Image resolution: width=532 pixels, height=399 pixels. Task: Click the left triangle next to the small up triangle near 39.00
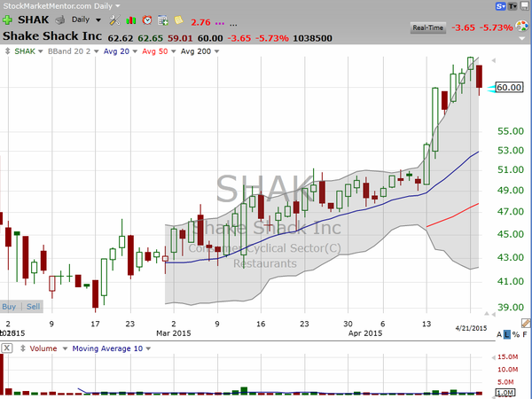[493, 315]
